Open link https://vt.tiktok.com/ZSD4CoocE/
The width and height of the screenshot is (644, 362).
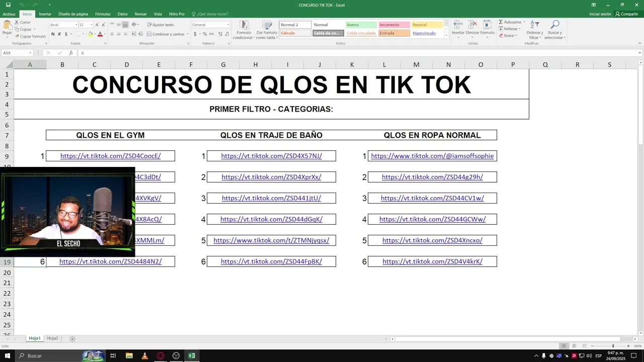tap(110, 156)
